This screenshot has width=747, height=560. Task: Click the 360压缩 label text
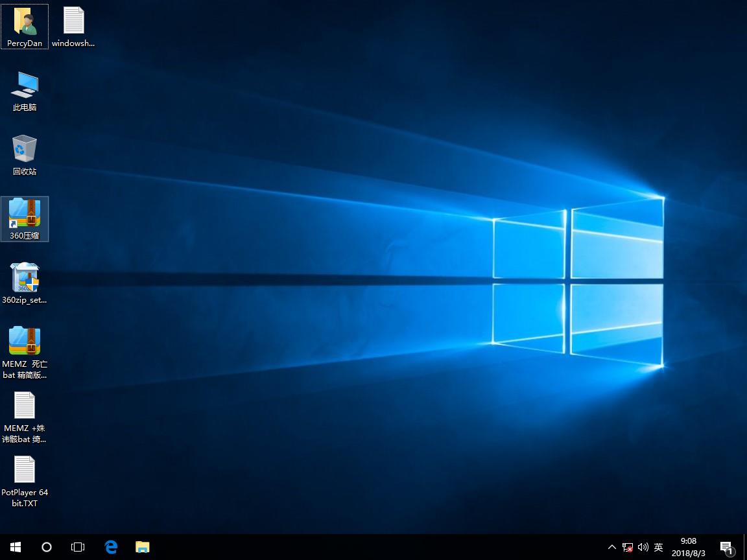pos(25,236)
